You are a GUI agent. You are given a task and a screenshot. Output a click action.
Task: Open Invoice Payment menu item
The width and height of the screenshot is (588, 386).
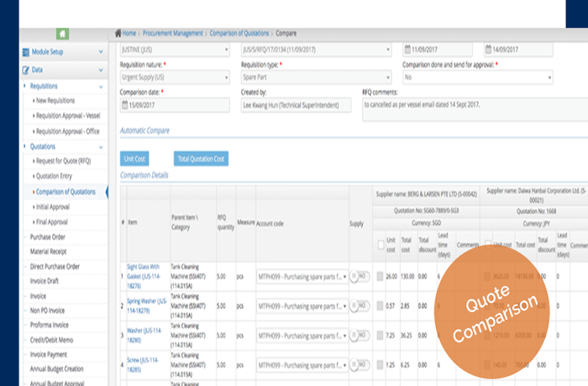point(49,354)
